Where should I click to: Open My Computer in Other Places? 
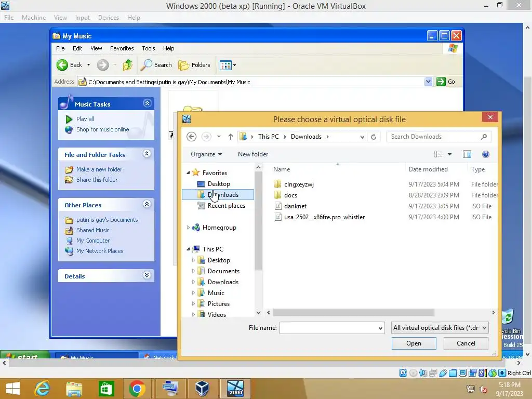92,241
